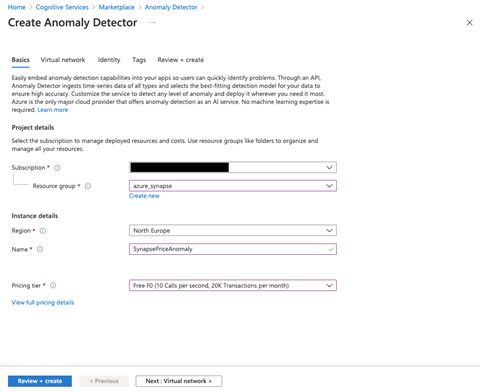Click the Name field info icon

pos(40,249)
